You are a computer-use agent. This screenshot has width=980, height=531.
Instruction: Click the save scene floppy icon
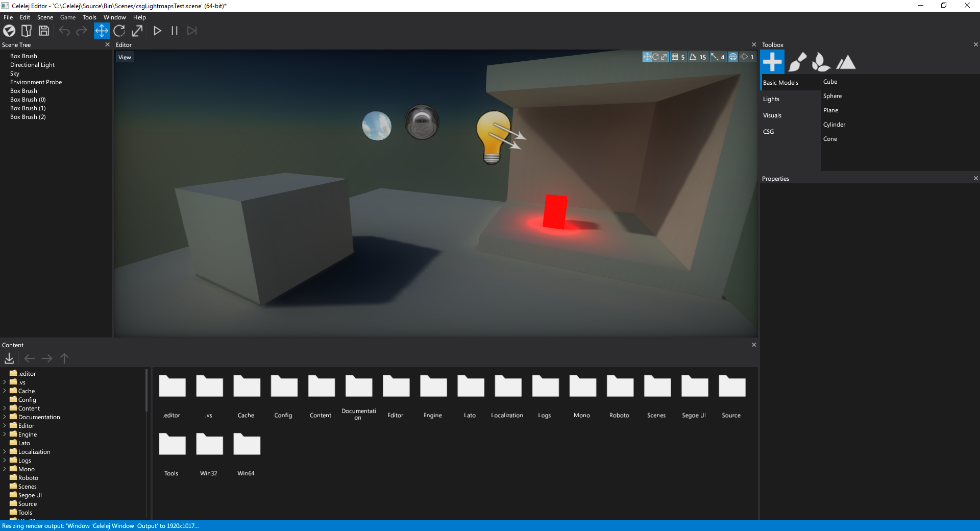pos(44,31)
